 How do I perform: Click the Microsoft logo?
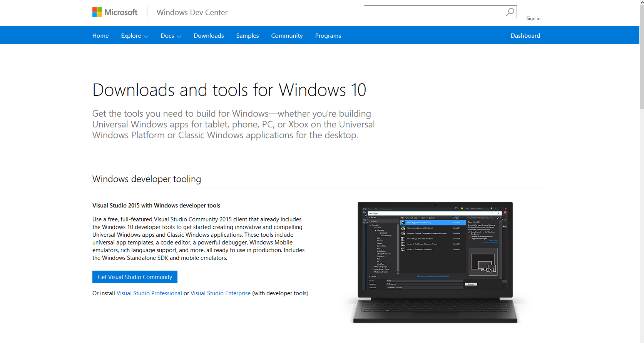115,12
